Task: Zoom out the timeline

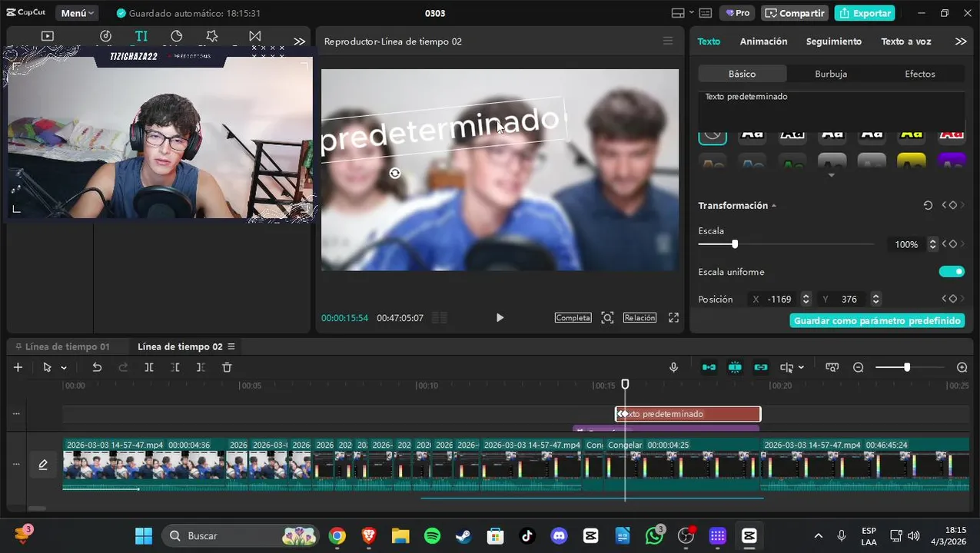Action: (x=859, y=368)
